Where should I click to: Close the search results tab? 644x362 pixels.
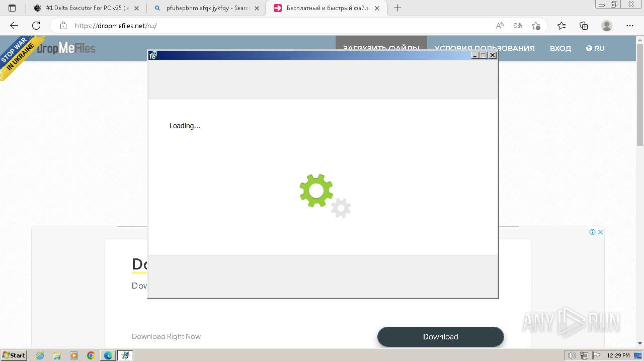[257, 8]
